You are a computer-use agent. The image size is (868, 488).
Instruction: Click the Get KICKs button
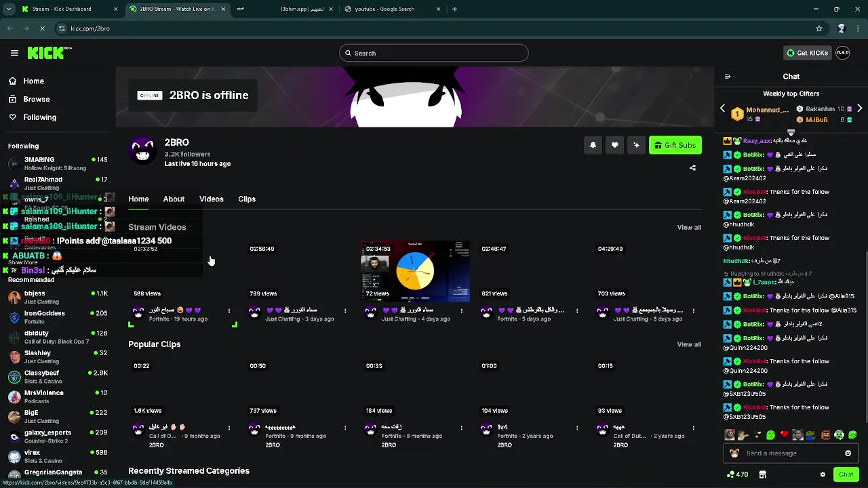807,53
